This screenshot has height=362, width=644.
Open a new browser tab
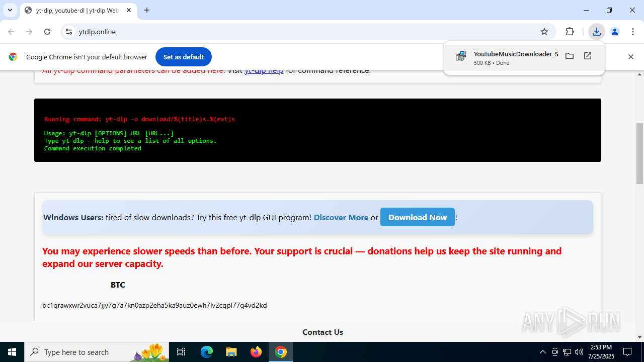pyautogui.click(x=147, y=10)
